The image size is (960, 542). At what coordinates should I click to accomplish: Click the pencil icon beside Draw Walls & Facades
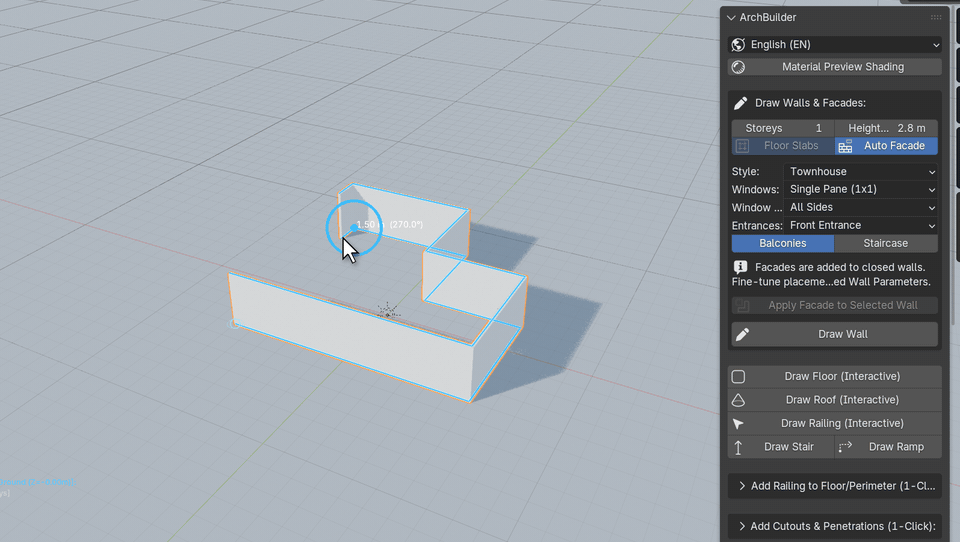pos(740,103)
